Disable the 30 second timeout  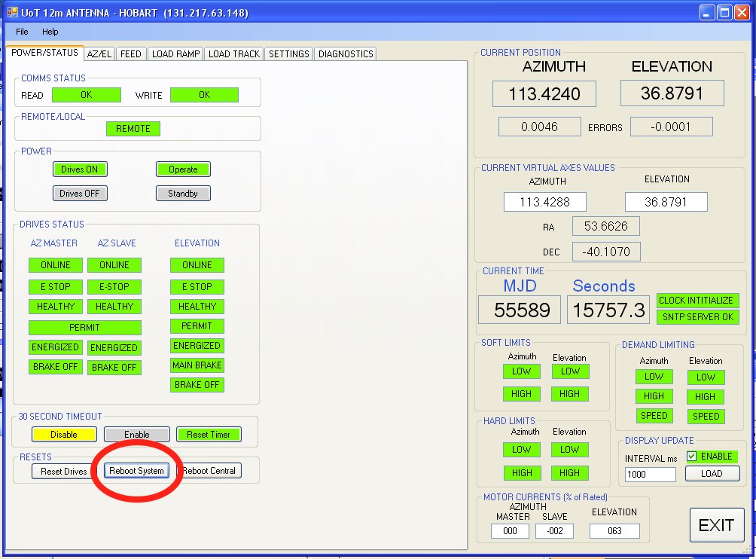64,435
